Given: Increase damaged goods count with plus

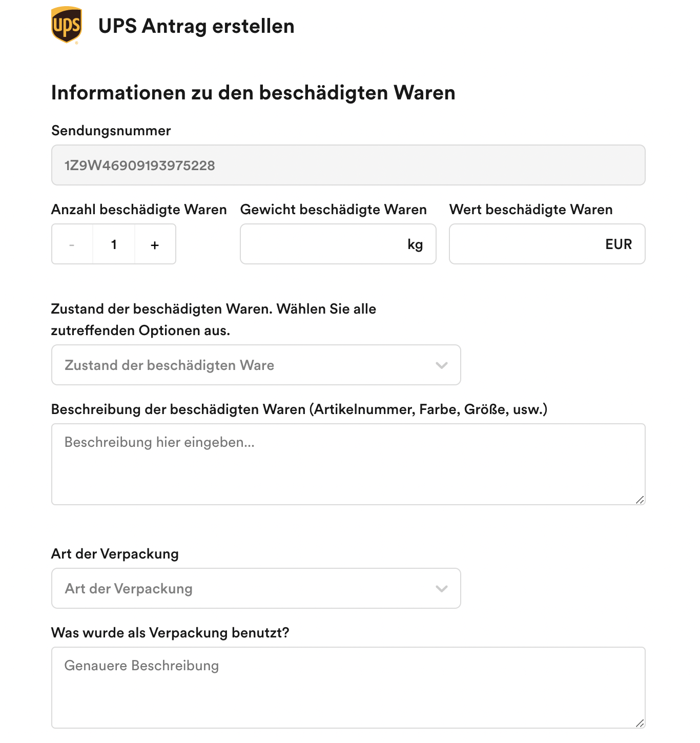Looking at the screenshot, I should [155, 244].
